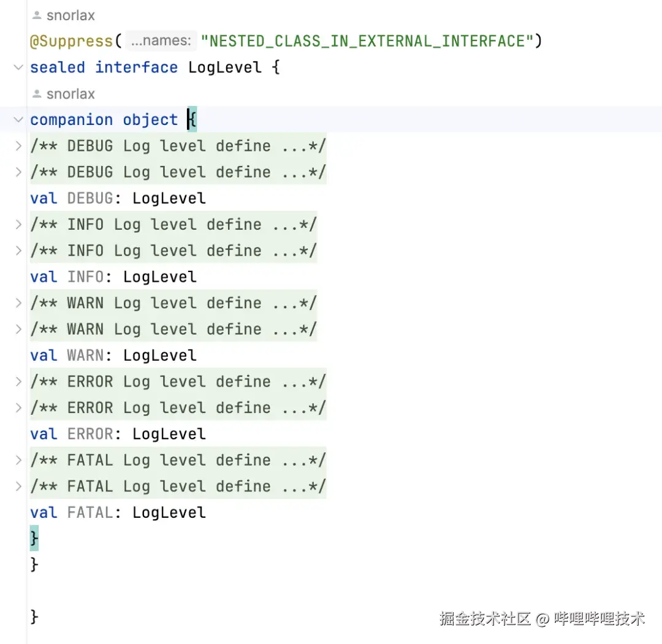Open snorlax author hint above @Suppress annotation
The height and width of the screenshot is (644, 662).
70,15
